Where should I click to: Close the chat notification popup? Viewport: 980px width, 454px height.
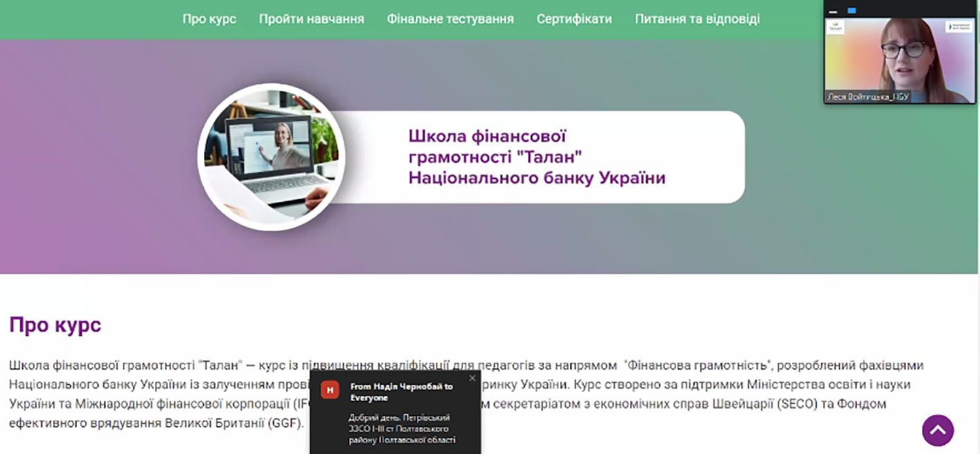tap(472, 378)
